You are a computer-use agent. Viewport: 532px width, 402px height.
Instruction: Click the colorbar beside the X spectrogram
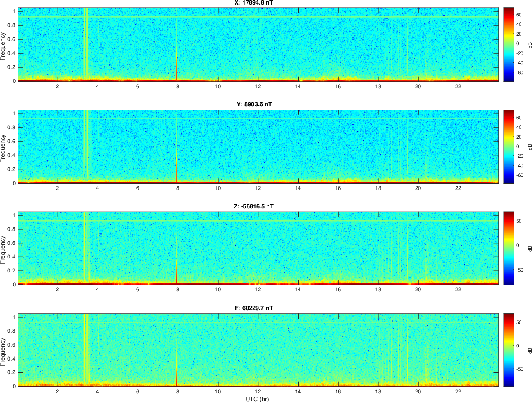pos(509,44)
